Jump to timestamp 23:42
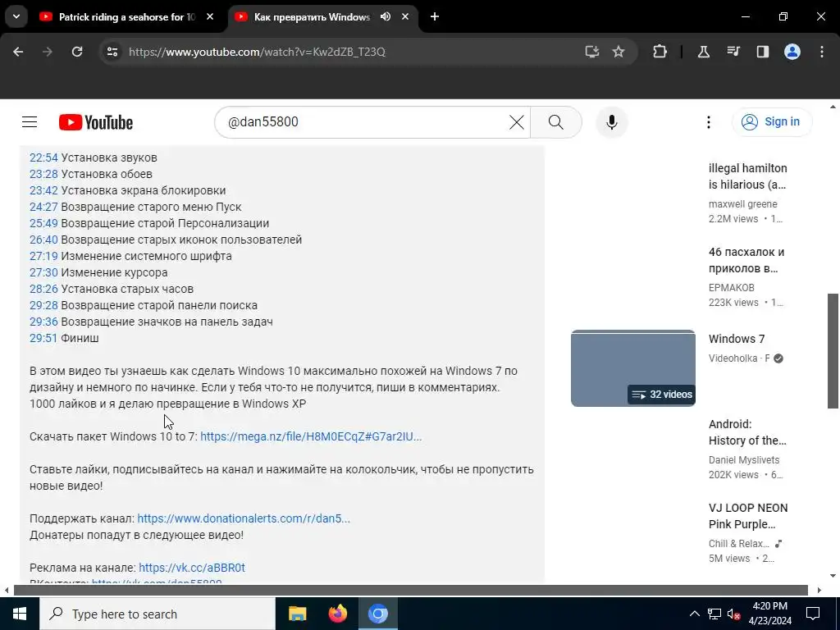Screen dimensions: 840x630 point(43,190)
